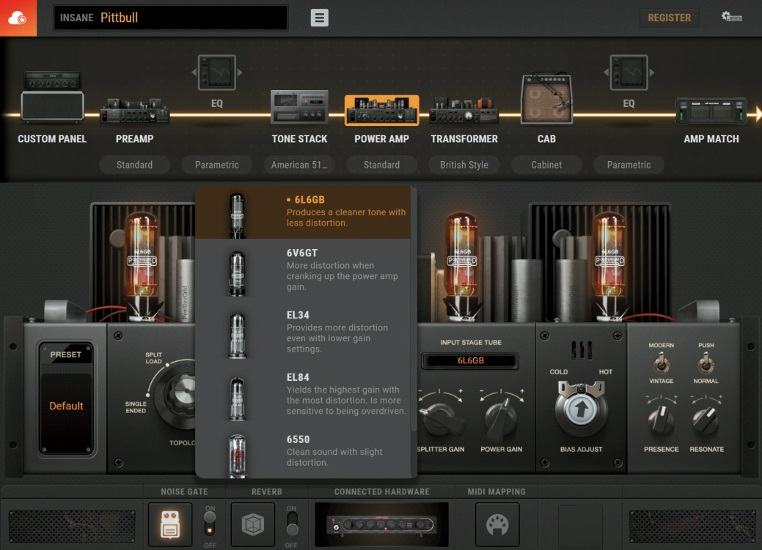Select the Tone Stack module icon
This screenshot has width=762, height=550.
[x=299, y=106]
